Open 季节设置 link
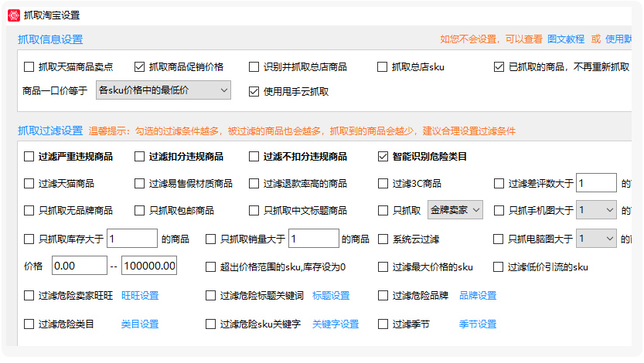Image resolution: width=644 pixels, height=363 pixels. [478, 324]
